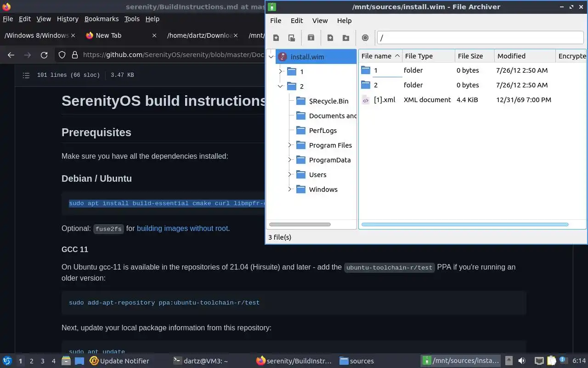
Task: Switch to the sources taskbar window
Action: click(x=378, y=361)
